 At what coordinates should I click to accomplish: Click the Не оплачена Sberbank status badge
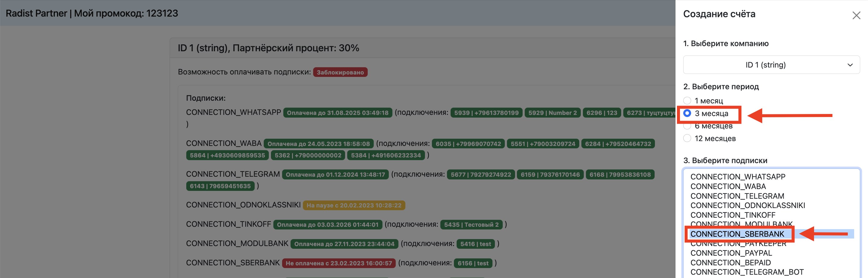pos(338,263)
